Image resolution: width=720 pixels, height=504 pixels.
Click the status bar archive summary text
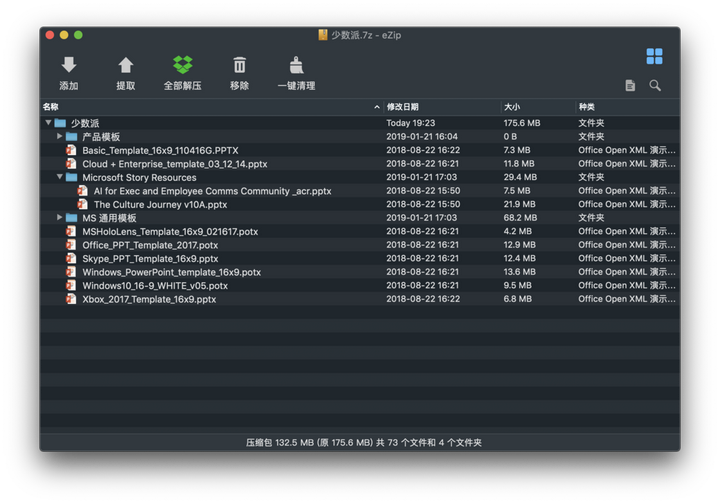(364, 442)
